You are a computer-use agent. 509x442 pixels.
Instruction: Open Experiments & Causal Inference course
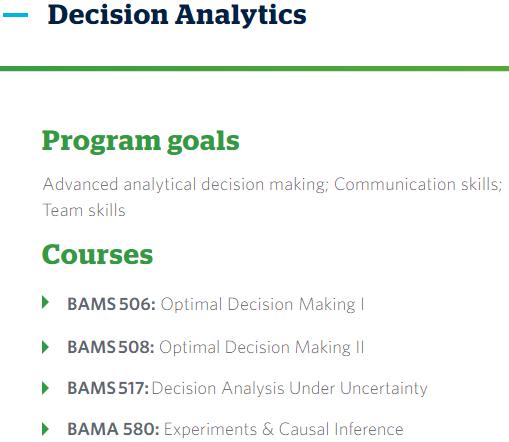coord(284,429)
